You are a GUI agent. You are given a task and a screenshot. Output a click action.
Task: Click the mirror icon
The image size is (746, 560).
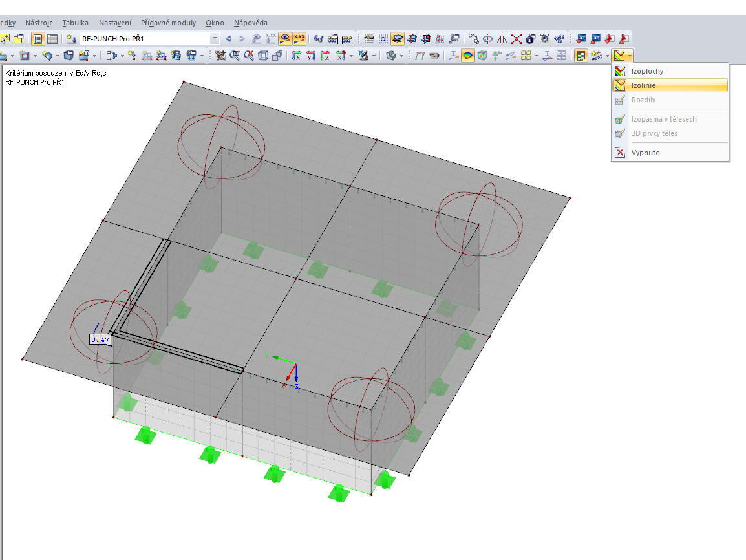(502, 39)
